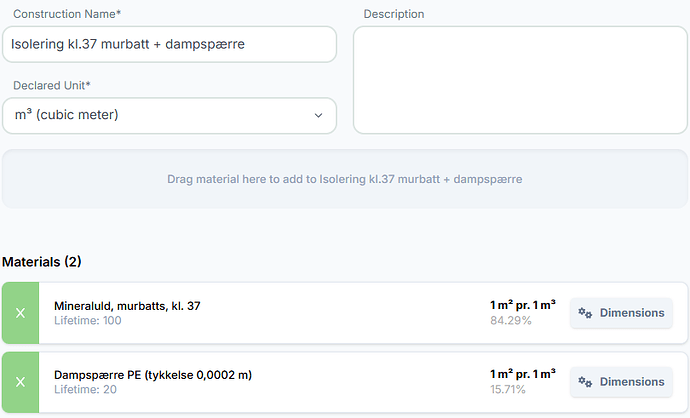This screenshot has width=690, height=418.
Task: Open the Declared Unit dropdown
Action: [169, 116]
